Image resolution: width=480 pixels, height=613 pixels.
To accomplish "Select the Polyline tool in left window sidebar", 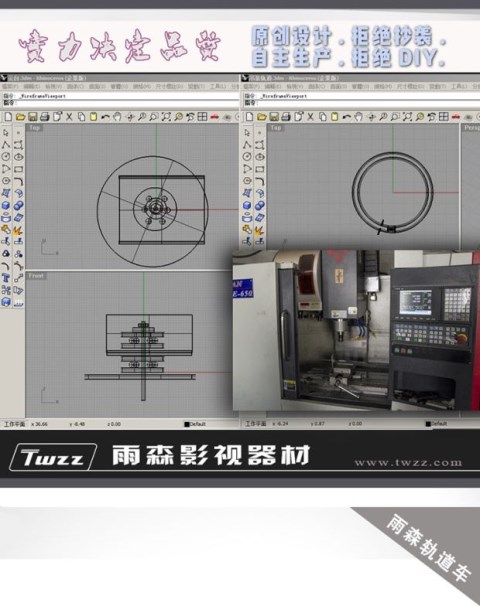I will click(6, 145).
